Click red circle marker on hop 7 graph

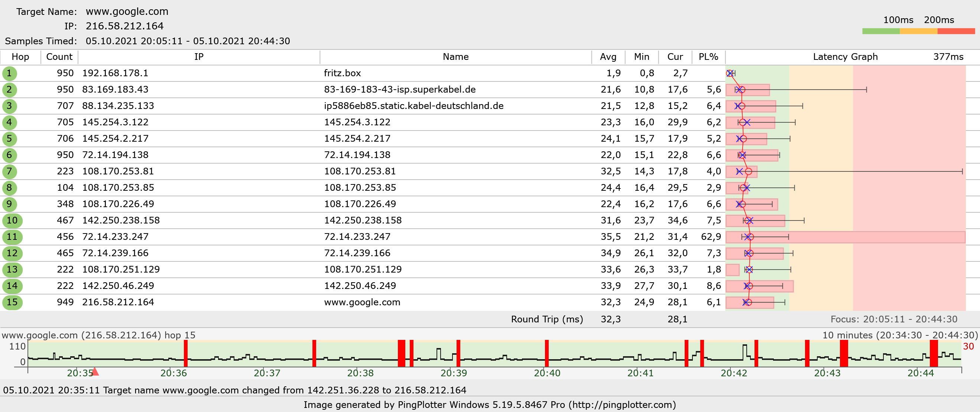748,171
